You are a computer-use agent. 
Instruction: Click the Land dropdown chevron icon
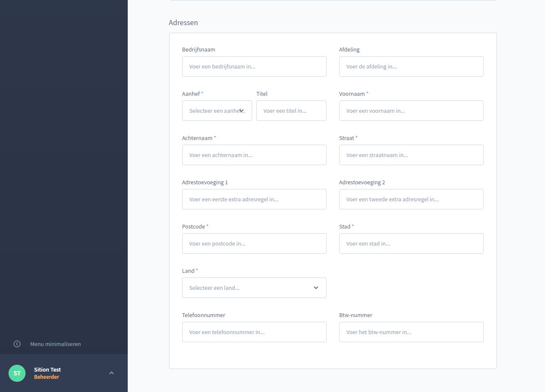click(x=316, y=288)
